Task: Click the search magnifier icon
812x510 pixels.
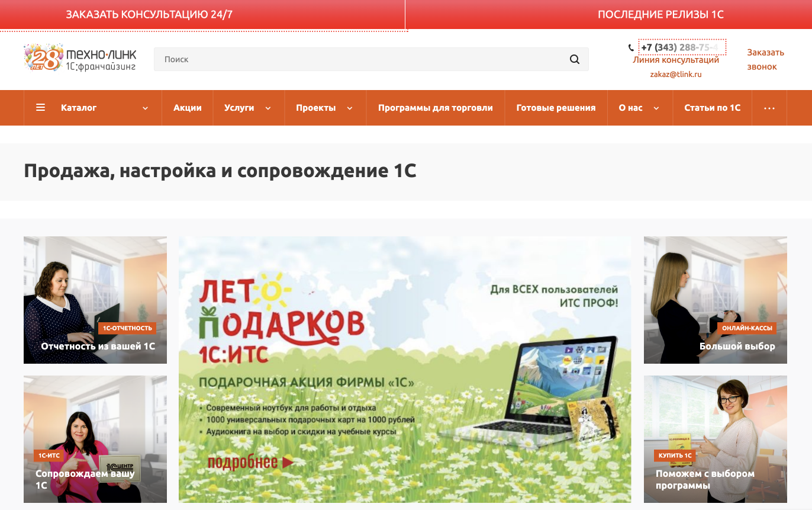Action: [x=575, y=59]
